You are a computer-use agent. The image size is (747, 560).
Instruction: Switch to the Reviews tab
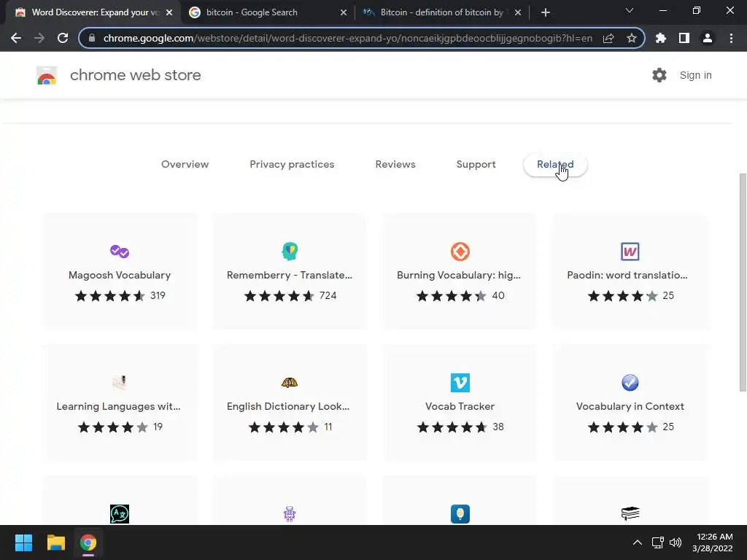pos(395,164)
